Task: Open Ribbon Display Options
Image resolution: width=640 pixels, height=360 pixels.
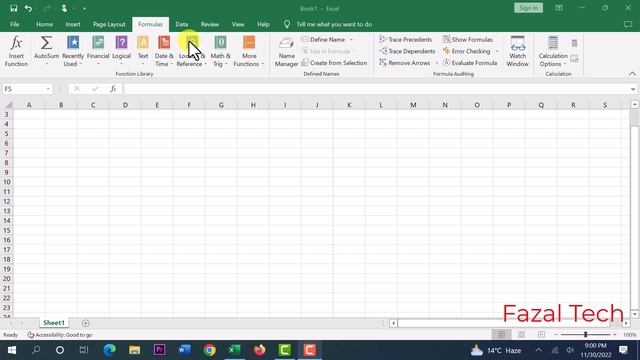Action: (x=559, y=8)
